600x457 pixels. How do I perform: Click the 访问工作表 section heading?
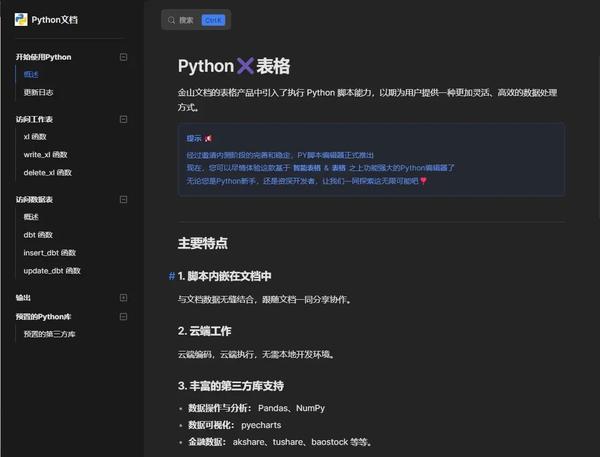[x=34, y=119]
